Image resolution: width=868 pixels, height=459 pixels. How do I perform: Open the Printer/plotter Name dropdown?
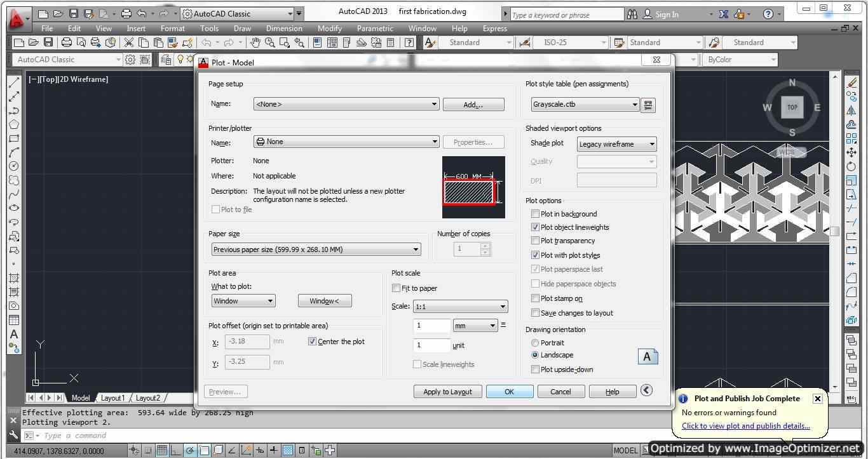pyautogui.click(x=346, y=142)
